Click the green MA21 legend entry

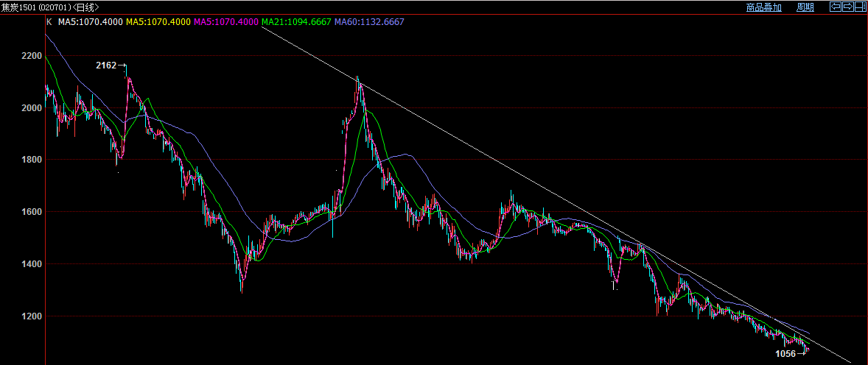click(296, 22)
